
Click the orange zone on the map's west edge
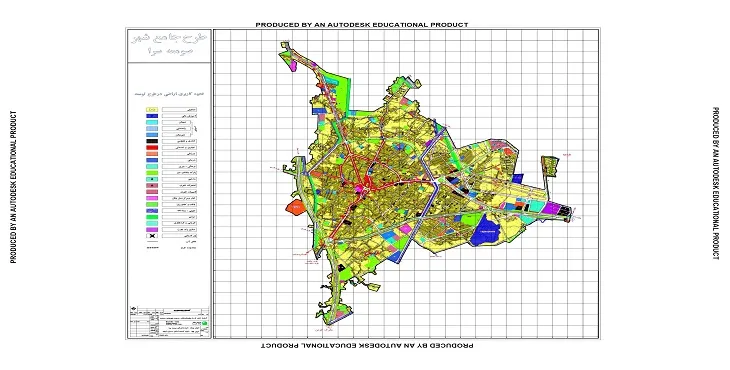[x=295, y=207]
